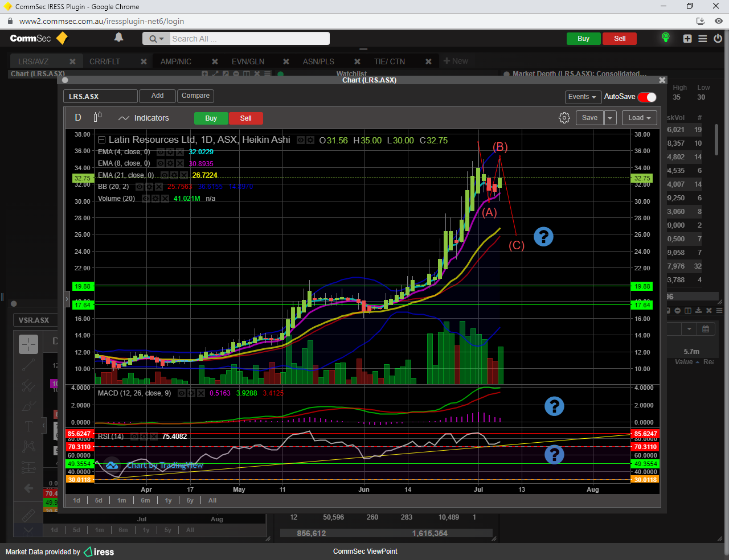Click the green lightbulb status icon
The image size is (729, 560).
coord(665,38)
